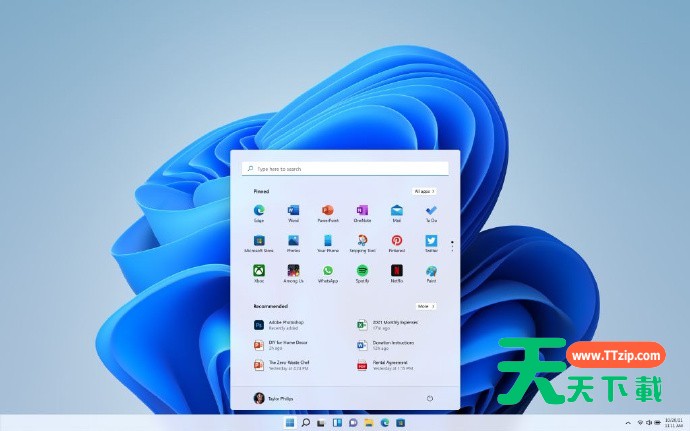The image size is (690, 431).
Task: Click the Start button on the taskbar
Action: point(290,423)
